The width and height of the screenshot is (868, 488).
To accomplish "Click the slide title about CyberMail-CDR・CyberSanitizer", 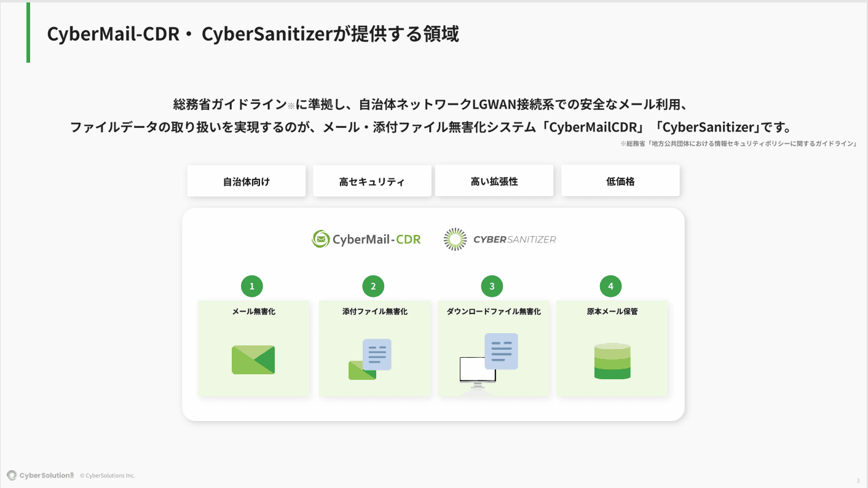I will click(253, 34).
